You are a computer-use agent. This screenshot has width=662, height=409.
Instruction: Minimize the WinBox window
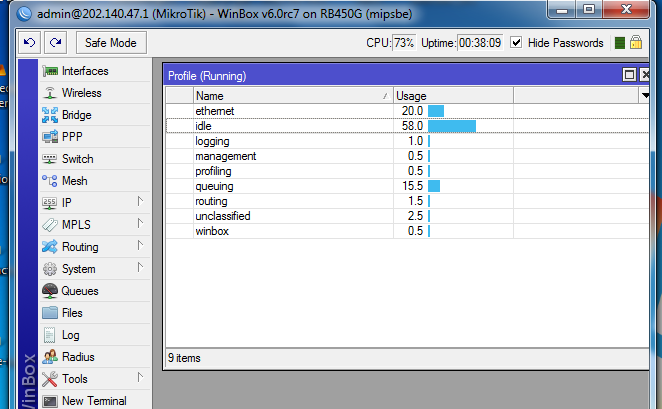[562, 9]
